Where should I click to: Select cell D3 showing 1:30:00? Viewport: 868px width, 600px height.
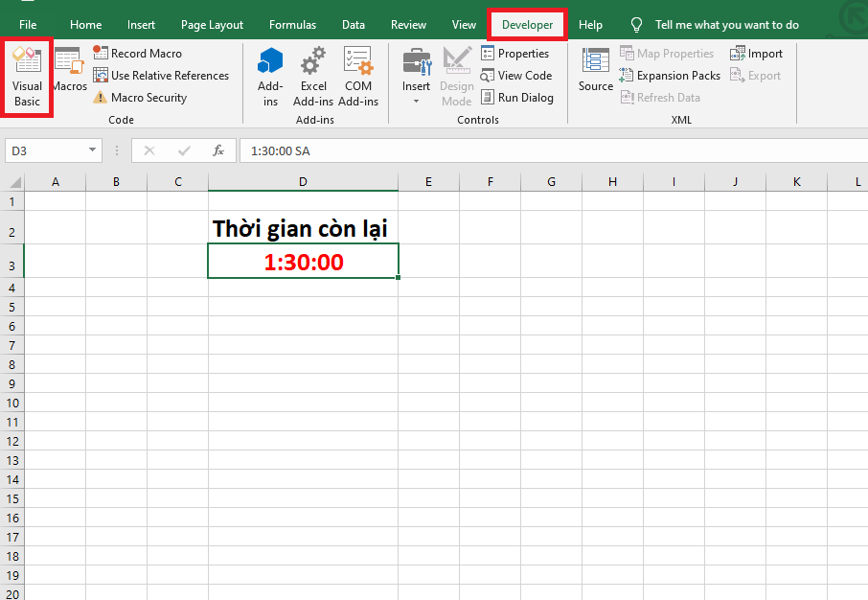(x=303, y=262)
